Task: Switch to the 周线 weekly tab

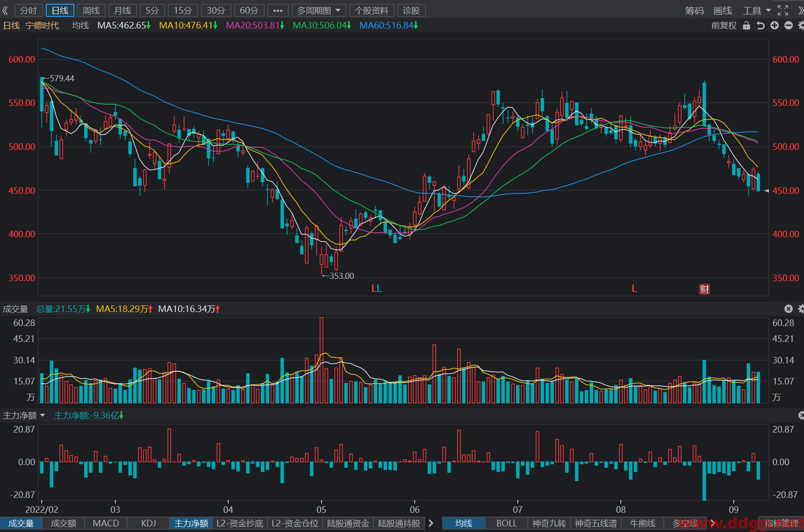Action: coord(91,10)
